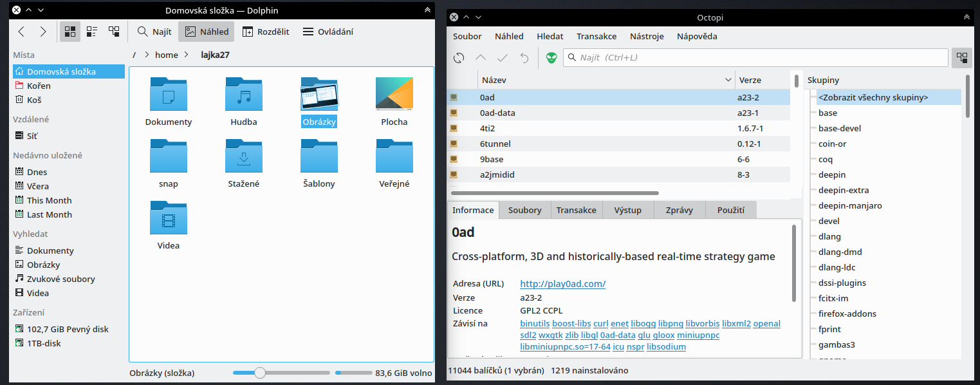Open the Nástroje menu in Octopi

647,37
